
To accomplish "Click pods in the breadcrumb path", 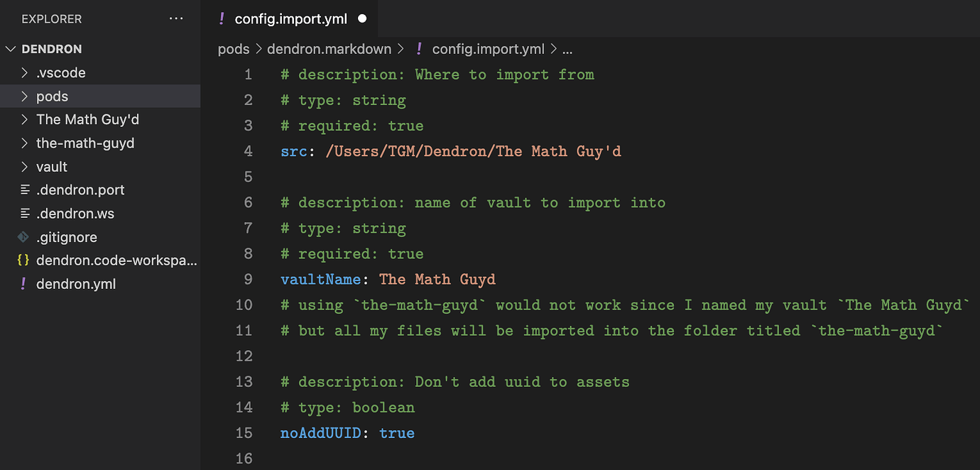I will pos(234,49).
